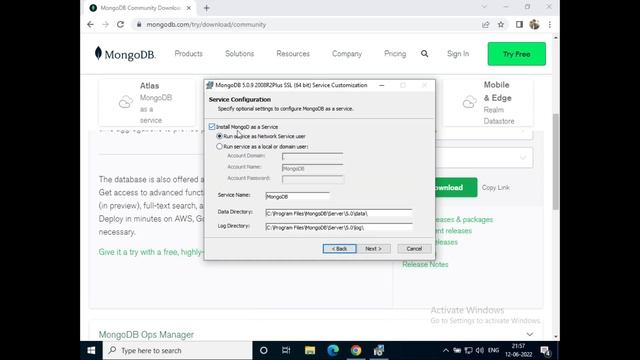Image resolution: width=640 pixels, height=360 pixels.
Task: Toggle Chrome side panel icon
Action: point(519,24)
